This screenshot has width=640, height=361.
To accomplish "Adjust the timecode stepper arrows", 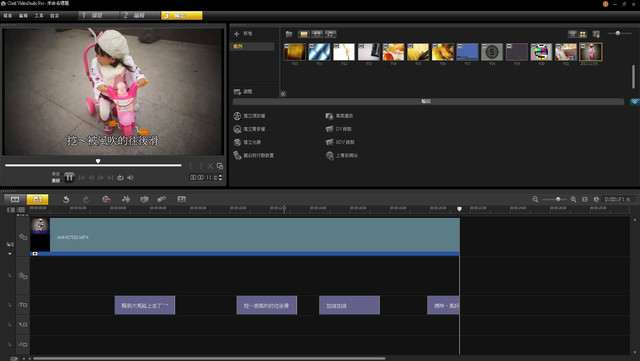I will coord(220,178).
